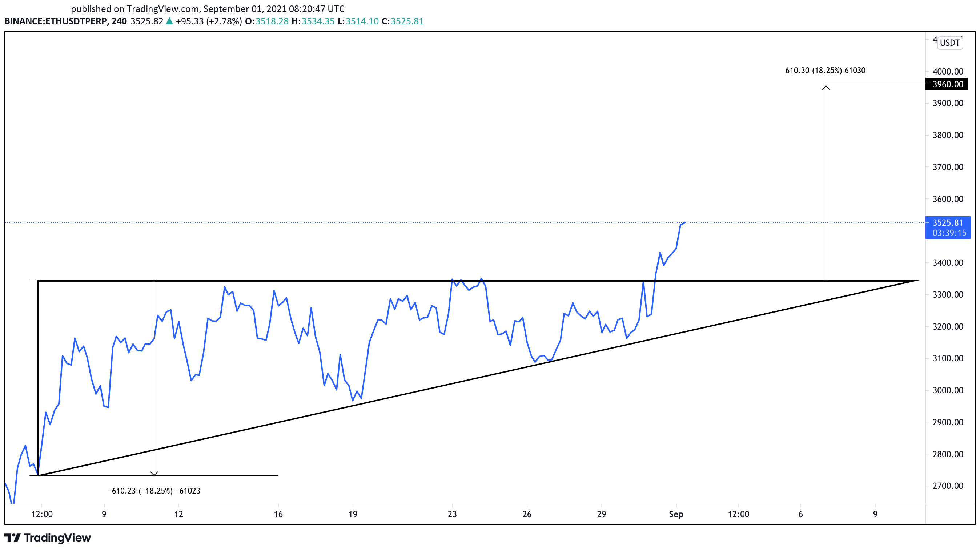
Task: Click the 3700.00 price axis label
Action: (948, 167)
